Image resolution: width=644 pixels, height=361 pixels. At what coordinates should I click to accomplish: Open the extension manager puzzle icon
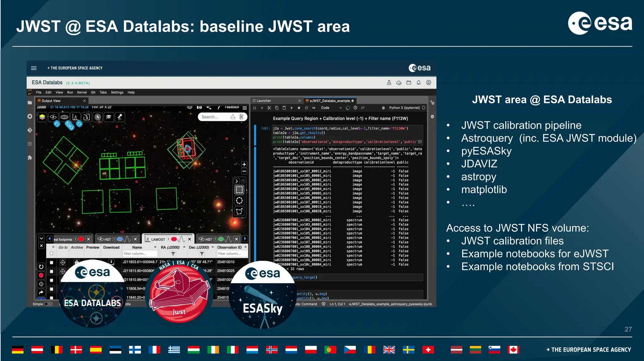[30, 158]
